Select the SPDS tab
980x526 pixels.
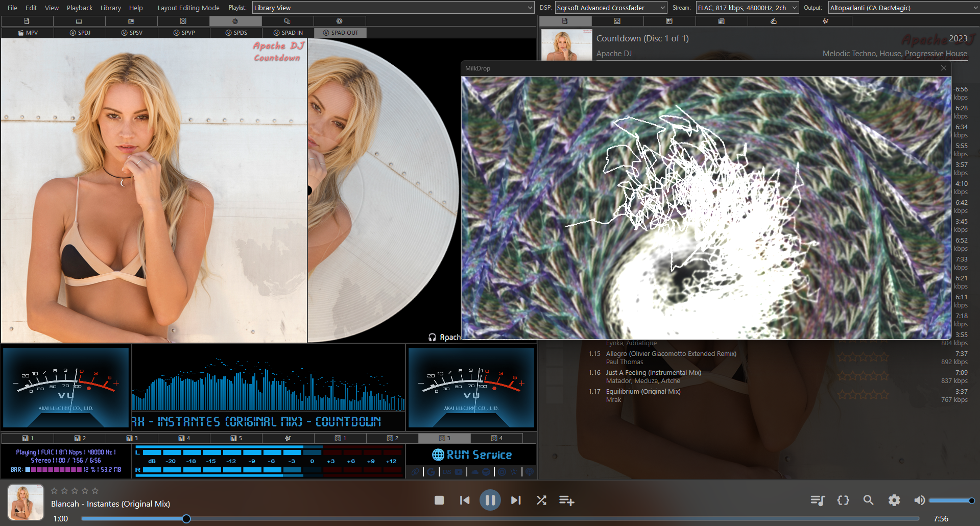coord(236,33)
